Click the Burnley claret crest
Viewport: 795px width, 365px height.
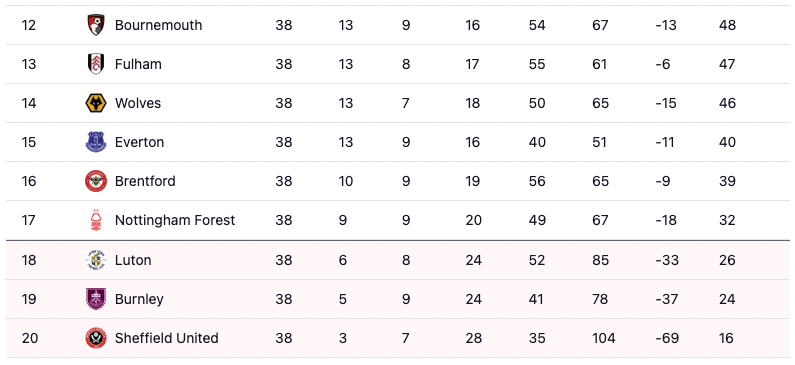tap(96, 299)
